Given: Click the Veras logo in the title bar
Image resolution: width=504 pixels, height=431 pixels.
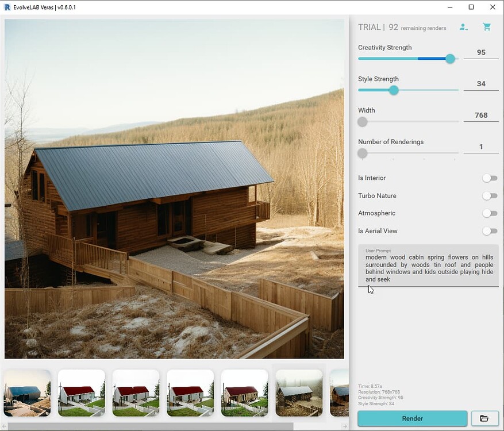Looking at the screenshot, I should 7,7.
